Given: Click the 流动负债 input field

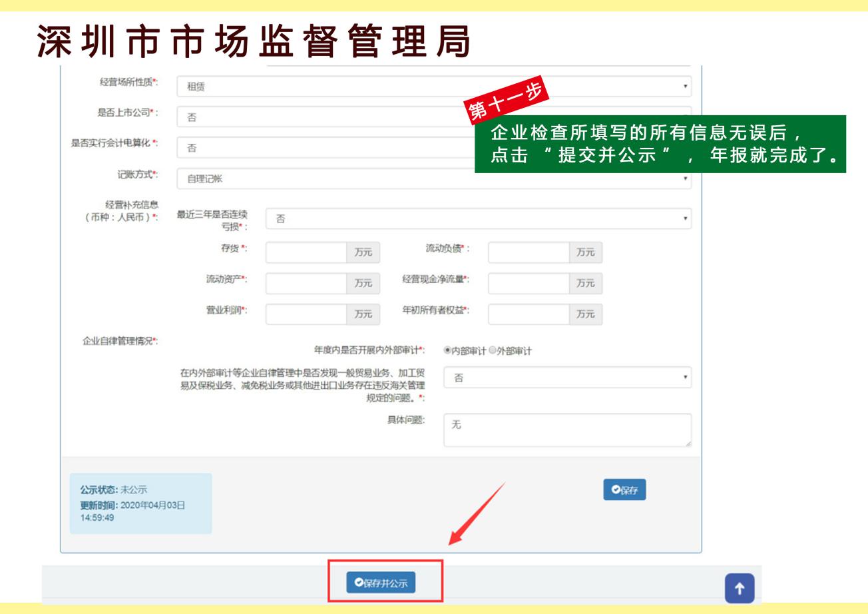Looking at the screenshot, I should tap(529, 252).
